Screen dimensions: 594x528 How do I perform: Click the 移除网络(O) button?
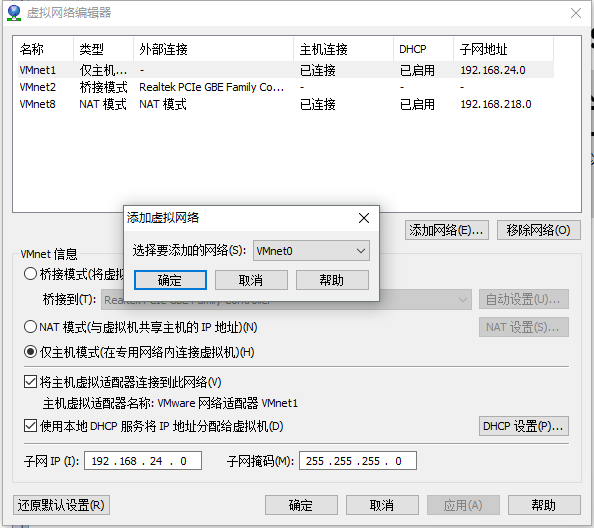coord(538,230)
